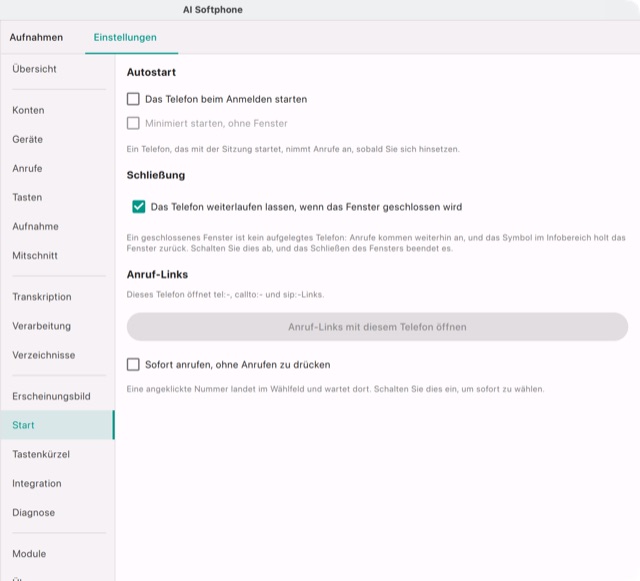Select the Start sidebar entry
This screenshot has height=581, width=640.
tap(57, 425)
